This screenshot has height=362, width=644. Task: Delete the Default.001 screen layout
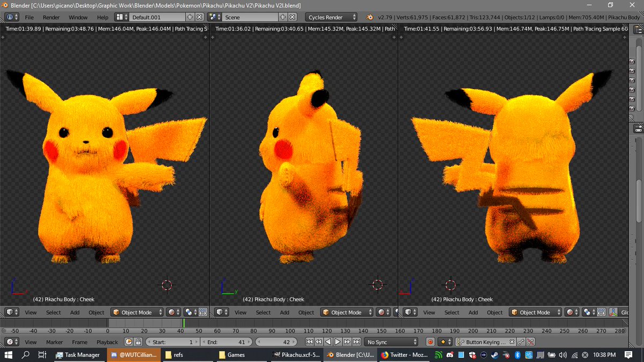[199, 17]
